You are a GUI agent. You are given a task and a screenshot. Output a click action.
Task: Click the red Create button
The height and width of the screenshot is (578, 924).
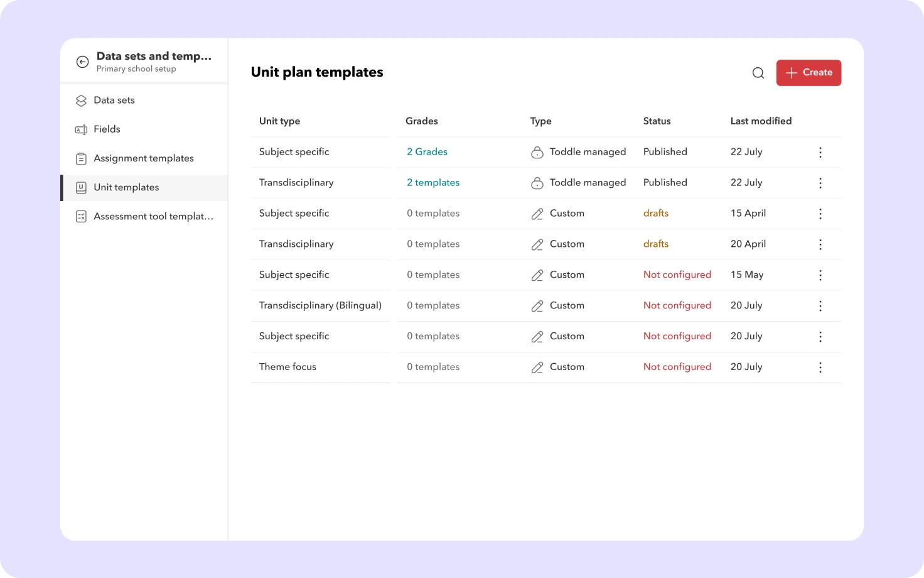pyautogui.click(x=808, y=73)
